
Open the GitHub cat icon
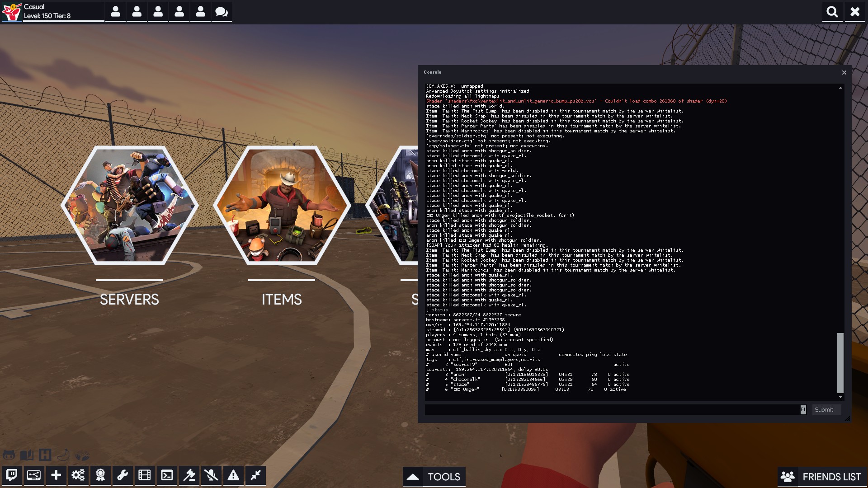tap(9, 455)
